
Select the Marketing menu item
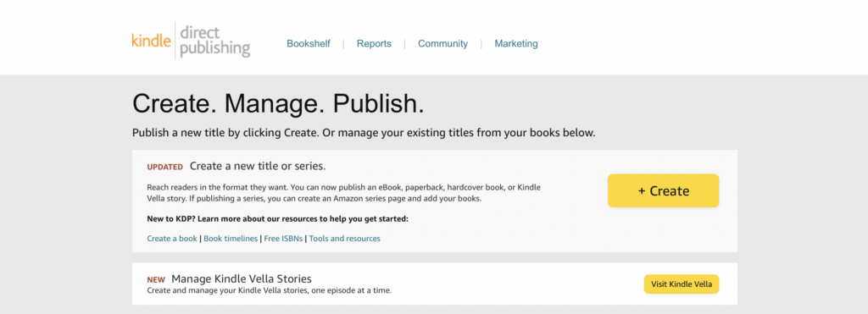(x=516, y=44)
